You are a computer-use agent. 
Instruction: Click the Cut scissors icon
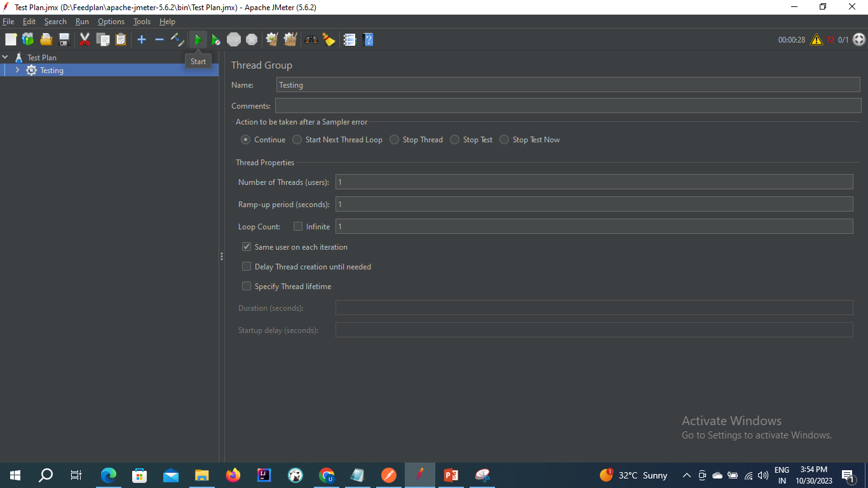tap(85, 39)
